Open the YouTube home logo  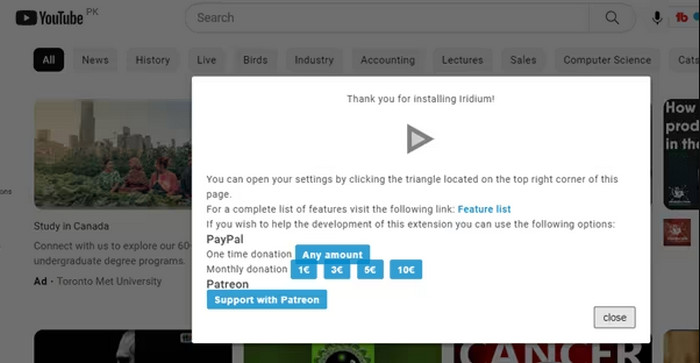[x=49, y=18]
